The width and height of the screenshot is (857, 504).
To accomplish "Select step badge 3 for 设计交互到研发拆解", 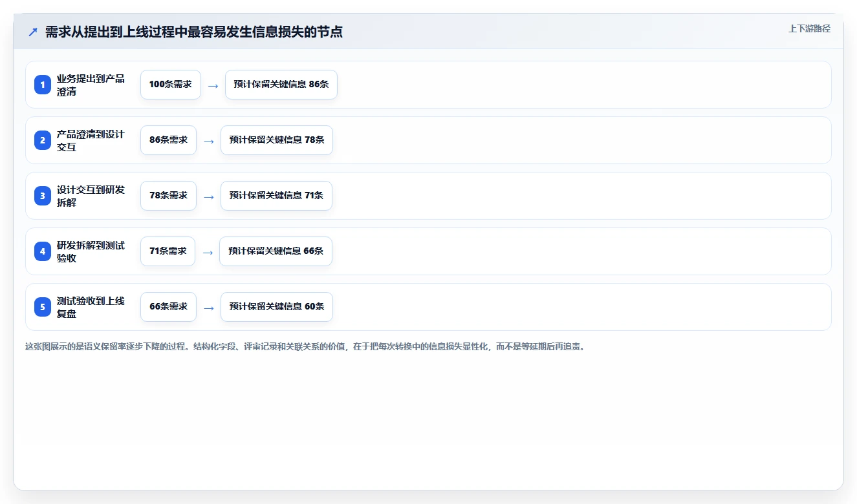I will 43,196.
